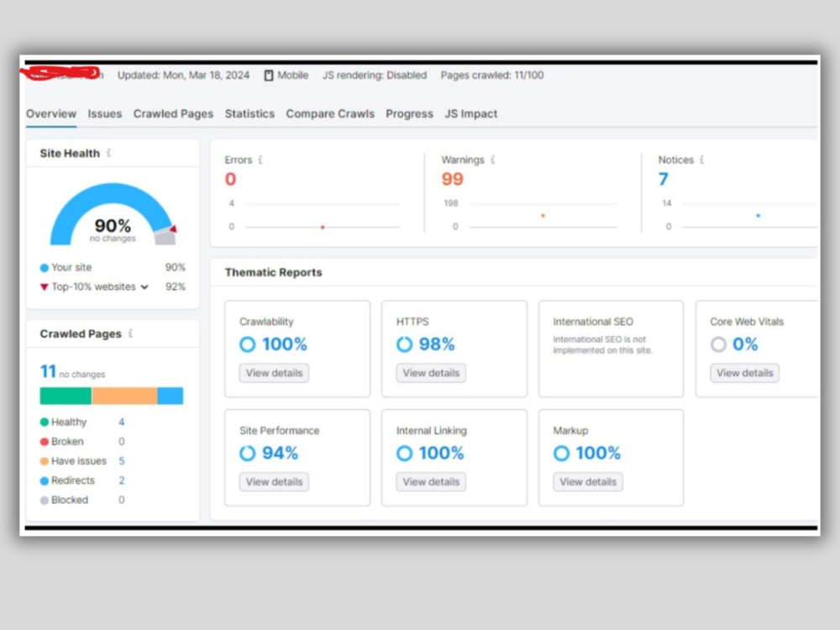Viewport: 840px width, 630px height.
Task: Click the orange data point in Warnings chart
Action: point(543,215)
